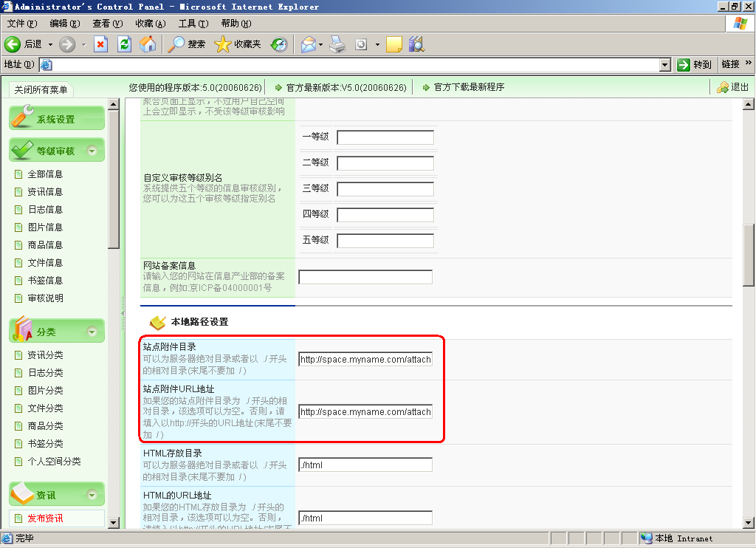Click the IE Back arrow icon

pyautogui.click(x=13, y=44)
